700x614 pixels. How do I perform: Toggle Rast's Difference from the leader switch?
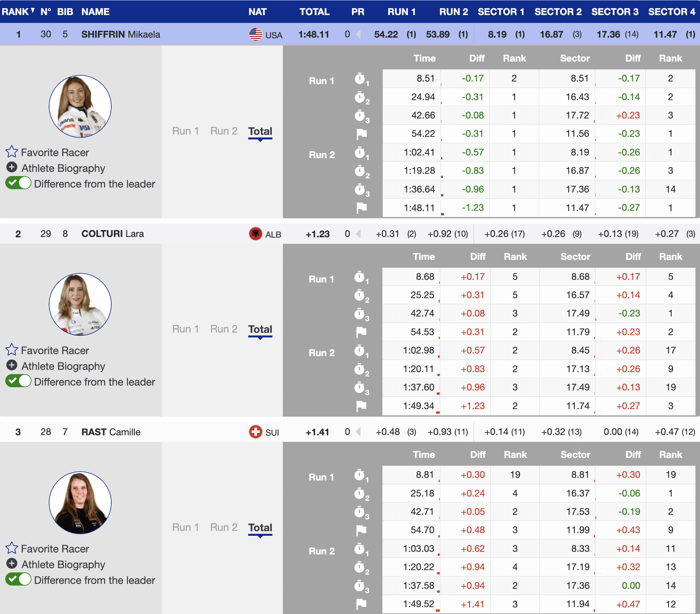coord(18,579)
